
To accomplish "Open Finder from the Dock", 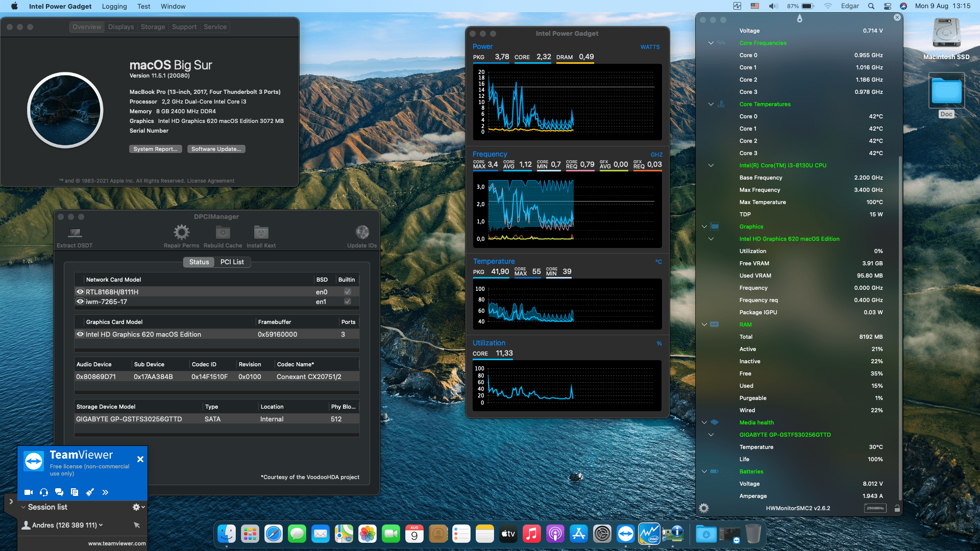I will [227, 534].
